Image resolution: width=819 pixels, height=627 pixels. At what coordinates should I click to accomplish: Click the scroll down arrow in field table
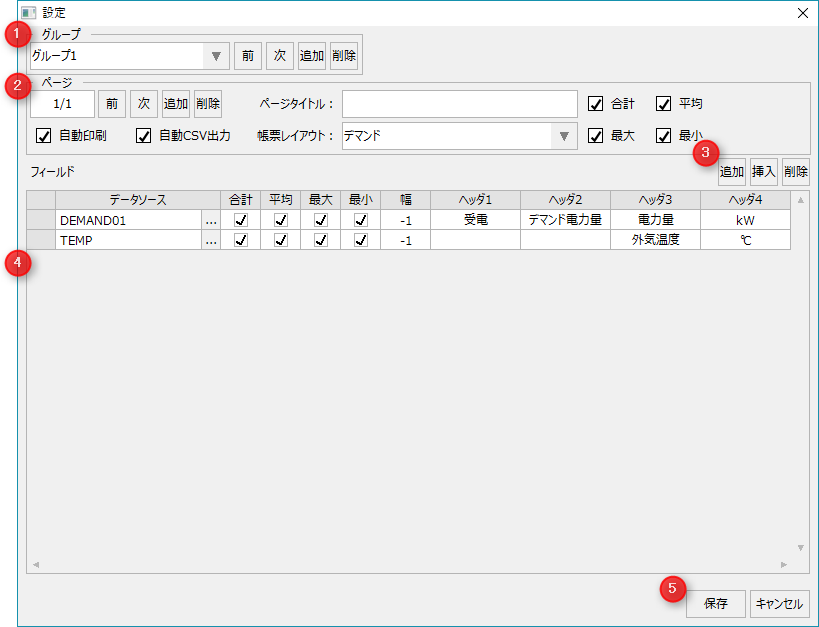[800, 548]
